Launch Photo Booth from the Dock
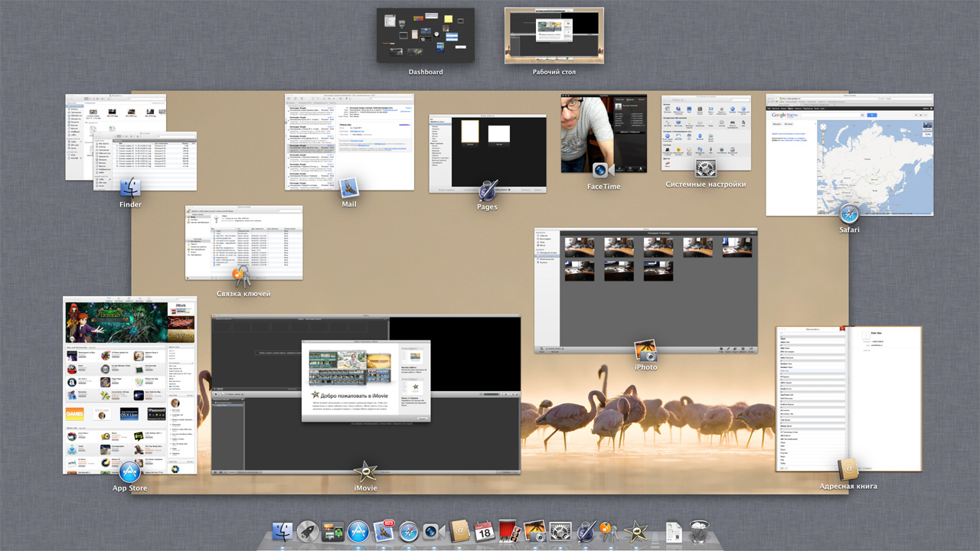980x551 pixels. point(509,532)
